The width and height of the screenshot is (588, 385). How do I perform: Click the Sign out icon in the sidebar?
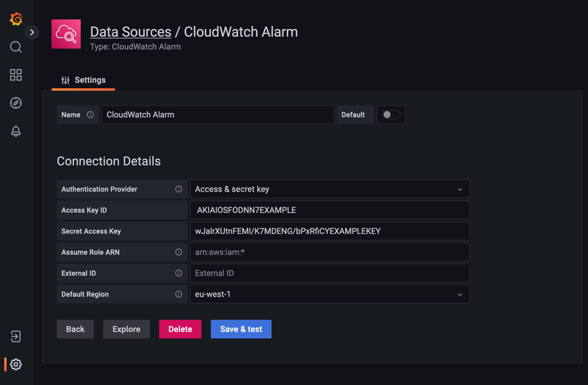pyautogui.click(x=15, y=337)
